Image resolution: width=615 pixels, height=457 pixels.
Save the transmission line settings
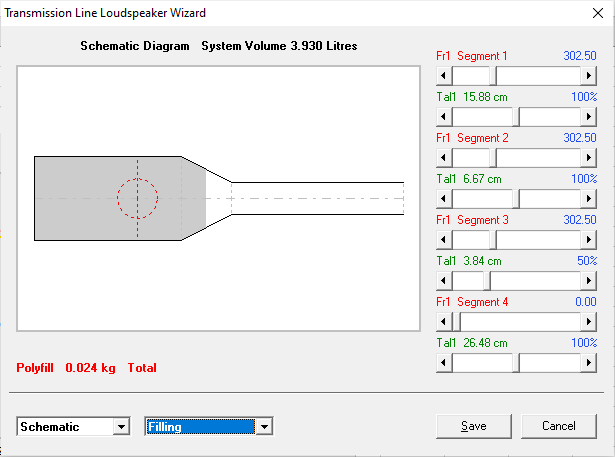[474, 426]
